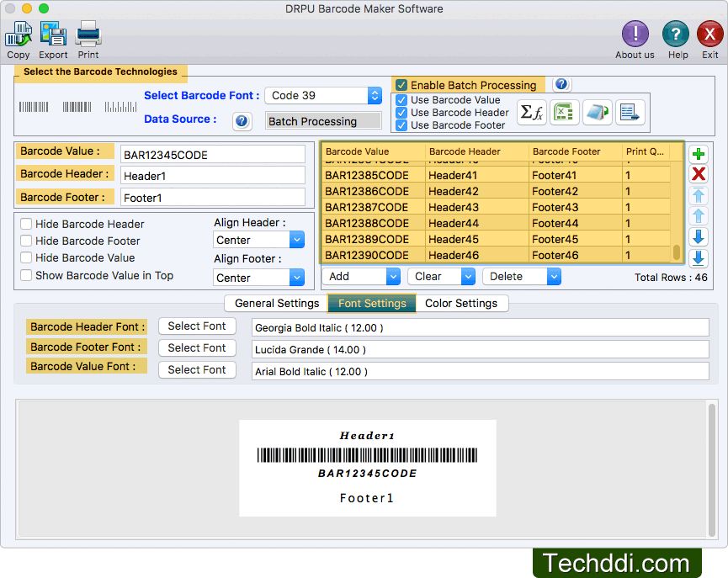The width and height of the screenshot is (728, 578).
Task: Open the formula series generator icon
Action: coord(532,113)
